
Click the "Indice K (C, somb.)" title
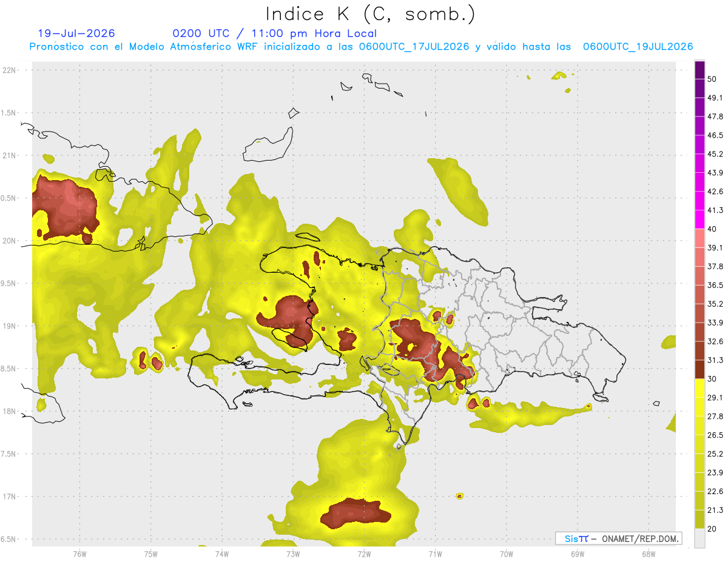[x=370, y=14]
